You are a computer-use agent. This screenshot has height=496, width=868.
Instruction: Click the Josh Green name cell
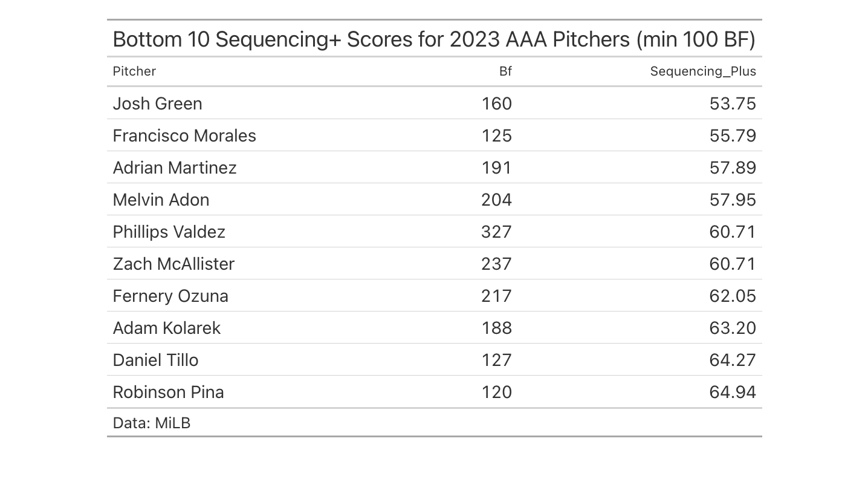click(x=157, y=103)
